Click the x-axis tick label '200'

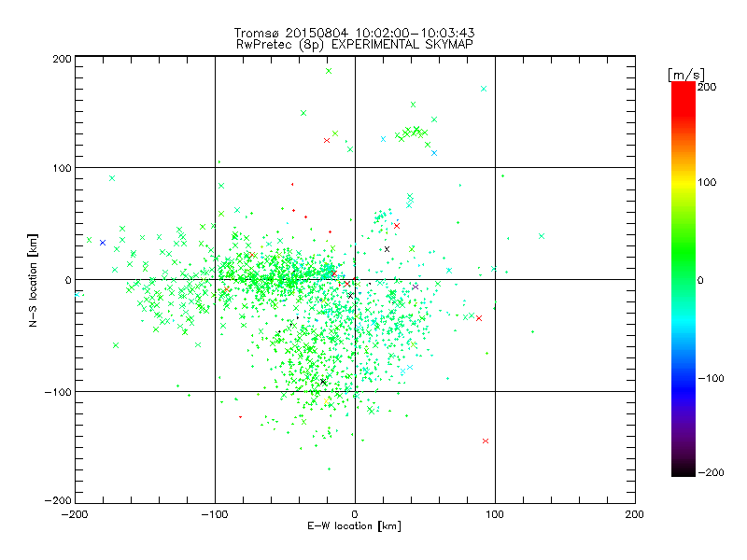(634, 514)
